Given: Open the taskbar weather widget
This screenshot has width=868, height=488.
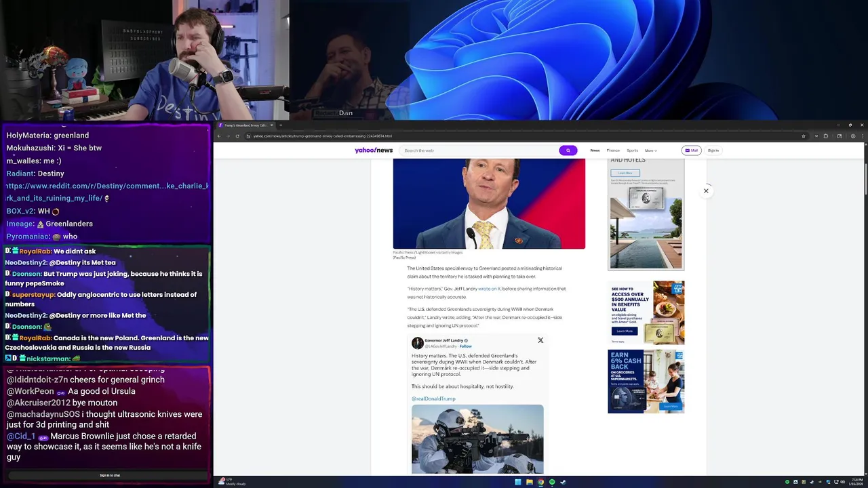Looking at the screenshot, I should (232, 482).
